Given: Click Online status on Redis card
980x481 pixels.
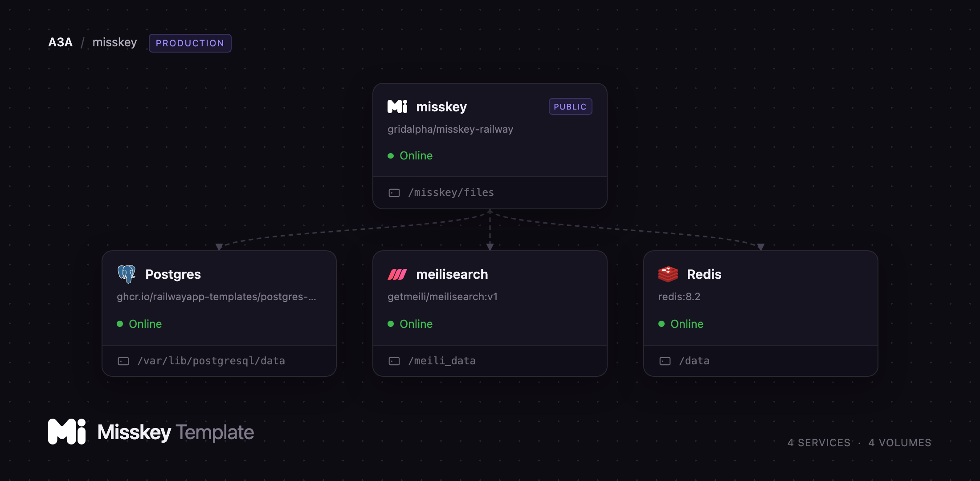Looking at the screenshot, I should [687, 324].
